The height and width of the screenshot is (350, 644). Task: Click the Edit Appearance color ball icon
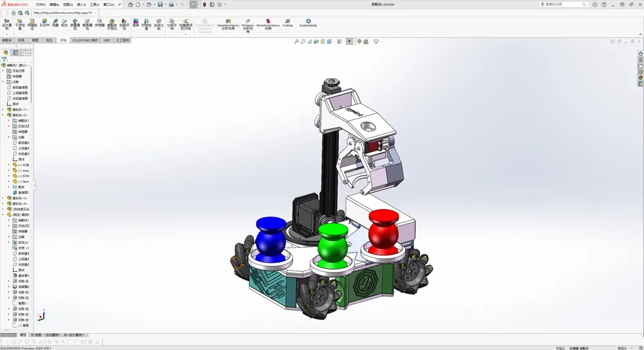[359, 41]
